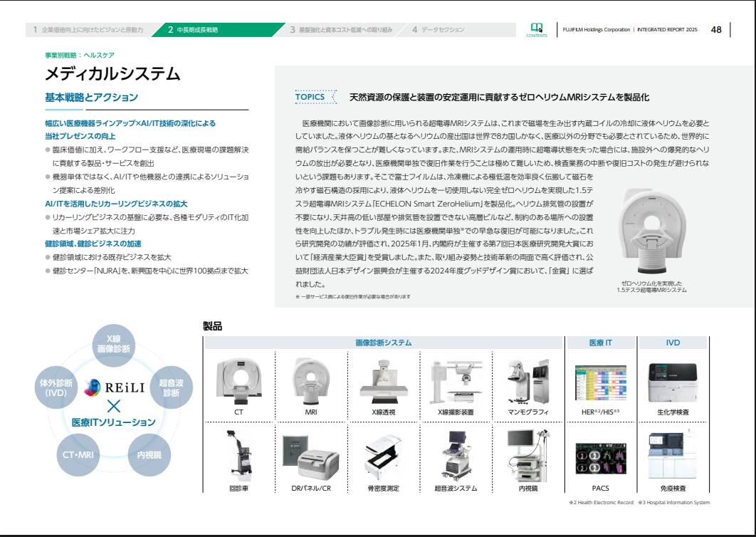
Task: Click the 医療IT category header
Action: coord(599,343)
